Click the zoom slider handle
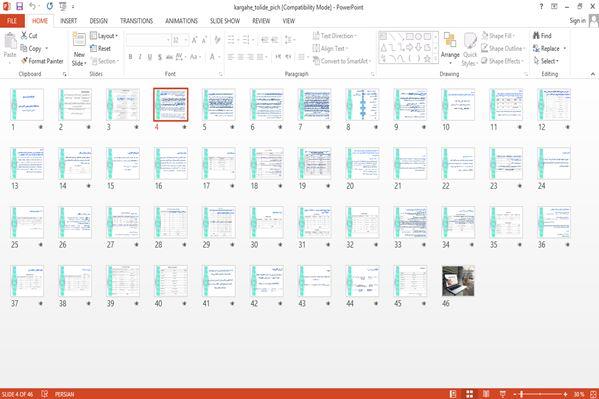Image resolution: width=599 pixels, height=399 pixels. click(x=521, y=394)
